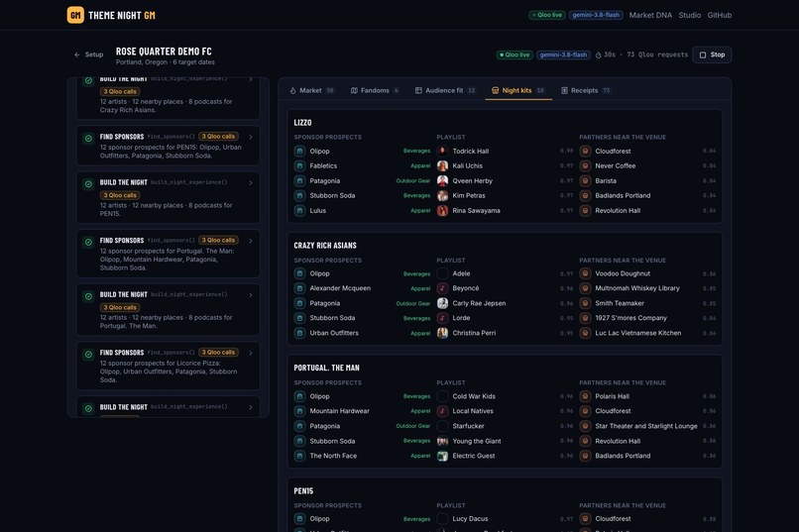
Task: Click the Cold War Kids entry
Action: pos(505,396)
